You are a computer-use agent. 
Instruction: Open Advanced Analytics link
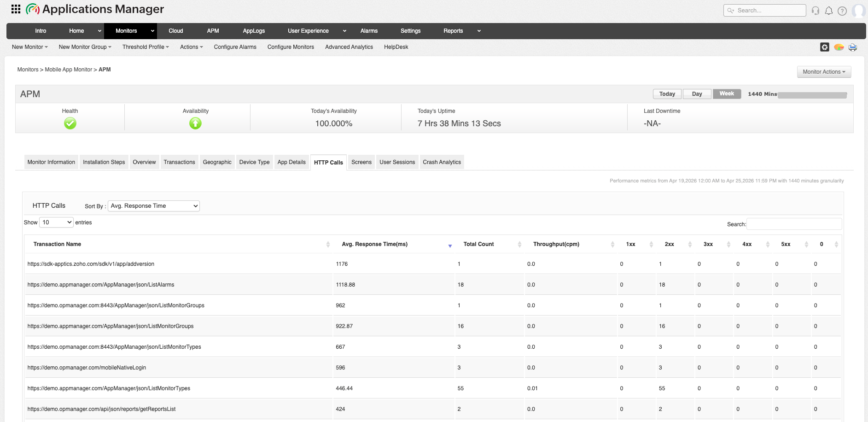(x=349, y=47)
